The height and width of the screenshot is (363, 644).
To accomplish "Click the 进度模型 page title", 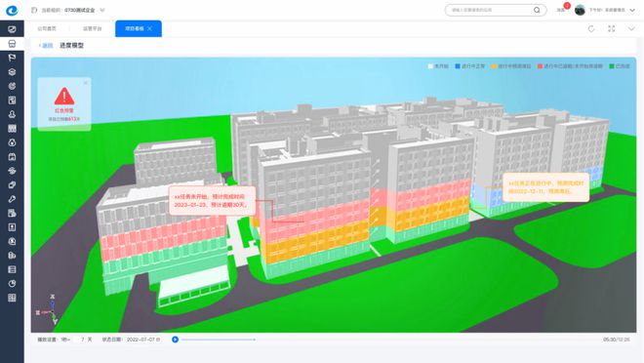I will pos(72,46).
